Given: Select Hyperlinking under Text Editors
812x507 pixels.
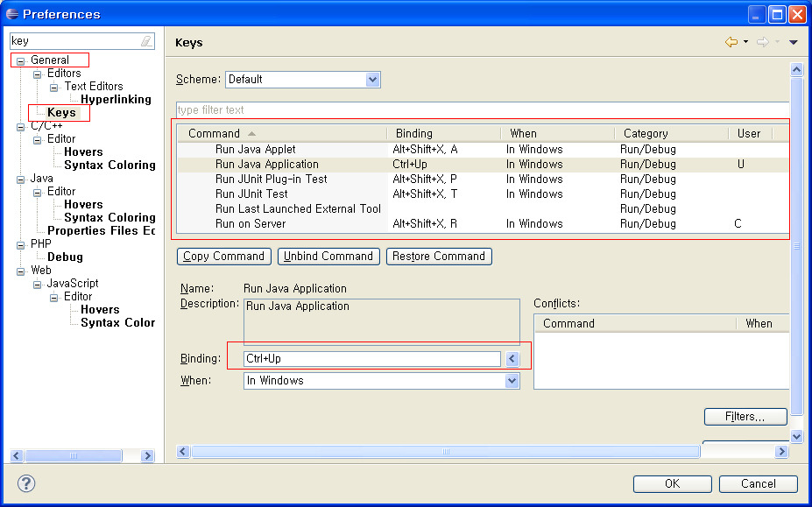Looking at the screenshot, I should [x=116, y=100].
